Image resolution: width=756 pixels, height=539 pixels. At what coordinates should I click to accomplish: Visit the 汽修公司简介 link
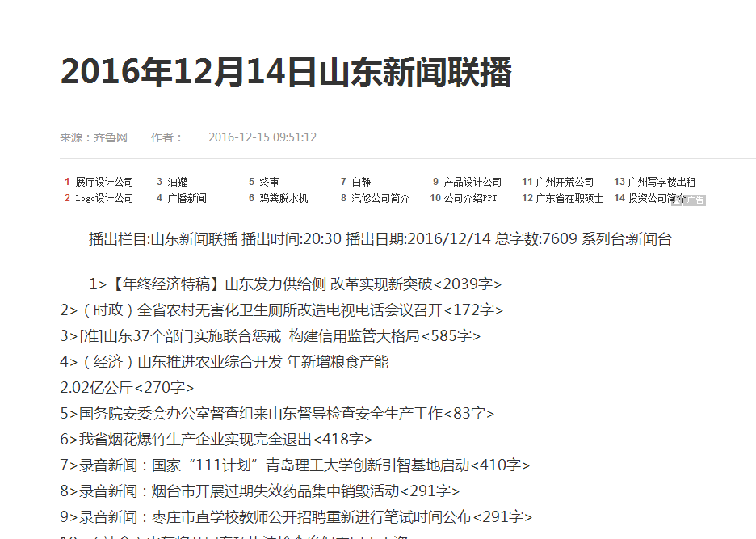[380, 198]
